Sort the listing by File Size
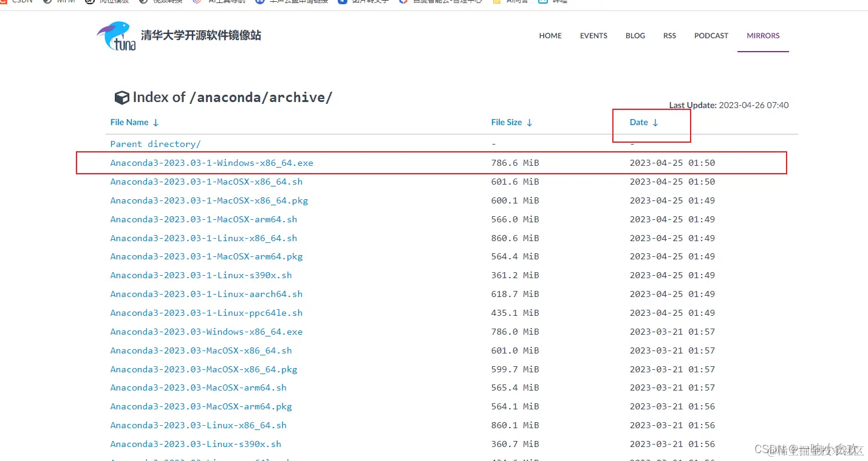 click(511, 122)
